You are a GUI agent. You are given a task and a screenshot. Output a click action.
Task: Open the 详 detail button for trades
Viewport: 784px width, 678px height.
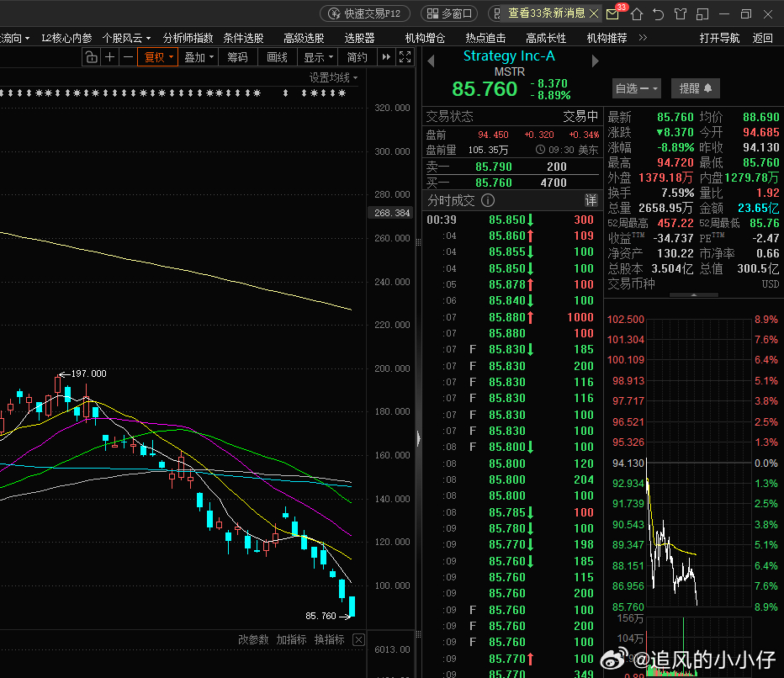click(x=591, y=200)
